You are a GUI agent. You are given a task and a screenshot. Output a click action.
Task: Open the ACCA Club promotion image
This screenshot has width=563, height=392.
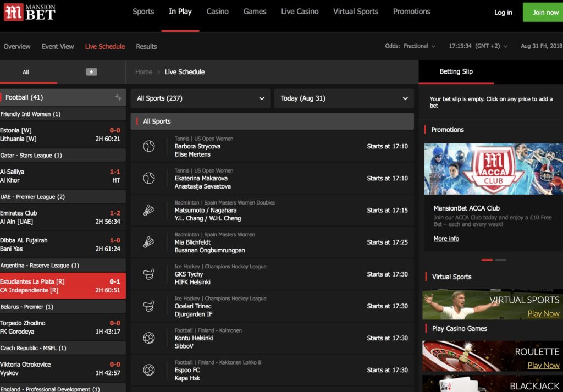[x=494, y=169]
